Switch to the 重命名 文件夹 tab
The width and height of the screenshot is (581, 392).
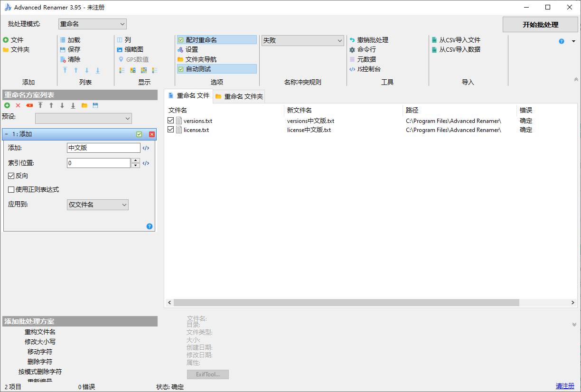[x=239, y=96]
